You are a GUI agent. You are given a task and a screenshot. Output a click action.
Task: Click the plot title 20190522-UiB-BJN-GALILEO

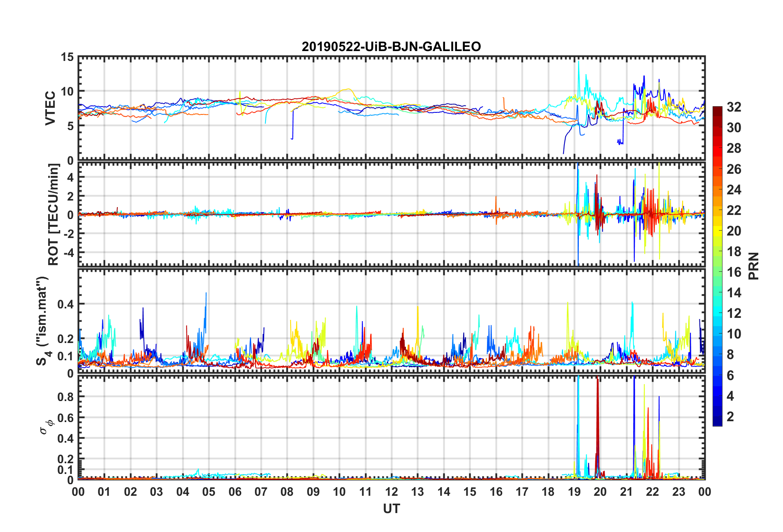pyautogui.click(x=391, y=47)
